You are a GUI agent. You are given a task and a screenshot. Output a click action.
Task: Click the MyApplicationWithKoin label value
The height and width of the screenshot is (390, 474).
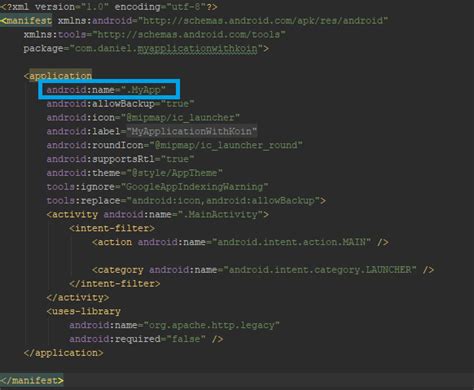tap(192, 131)
